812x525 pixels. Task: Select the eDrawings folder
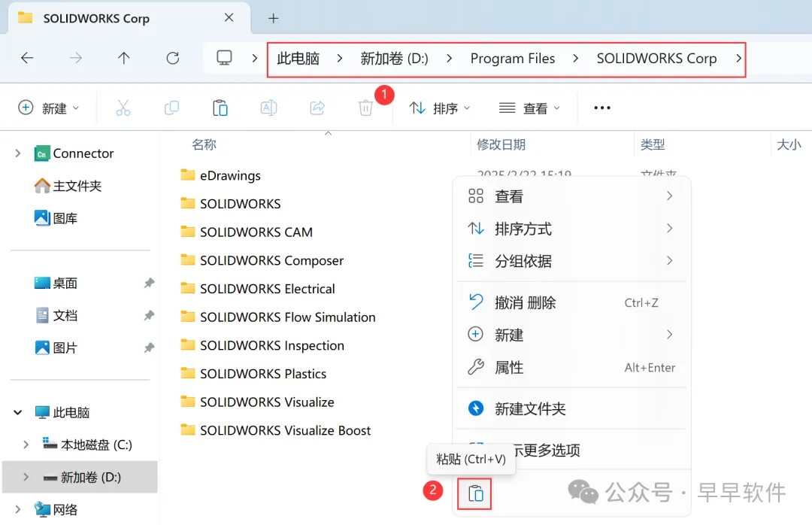point(220,175)
